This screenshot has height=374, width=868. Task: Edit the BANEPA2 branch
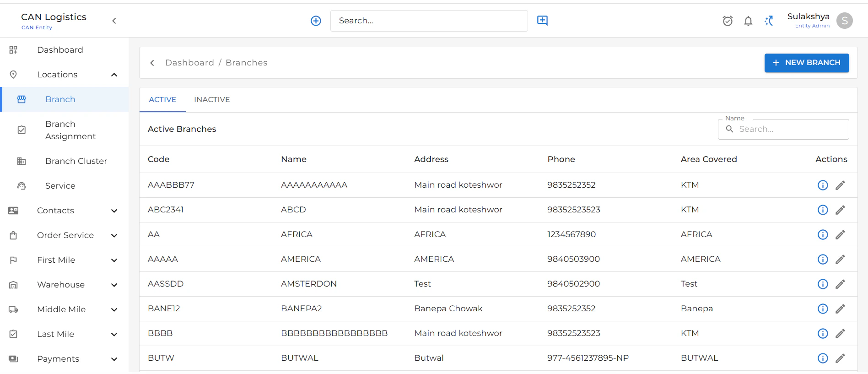click(x=840, y=309)
